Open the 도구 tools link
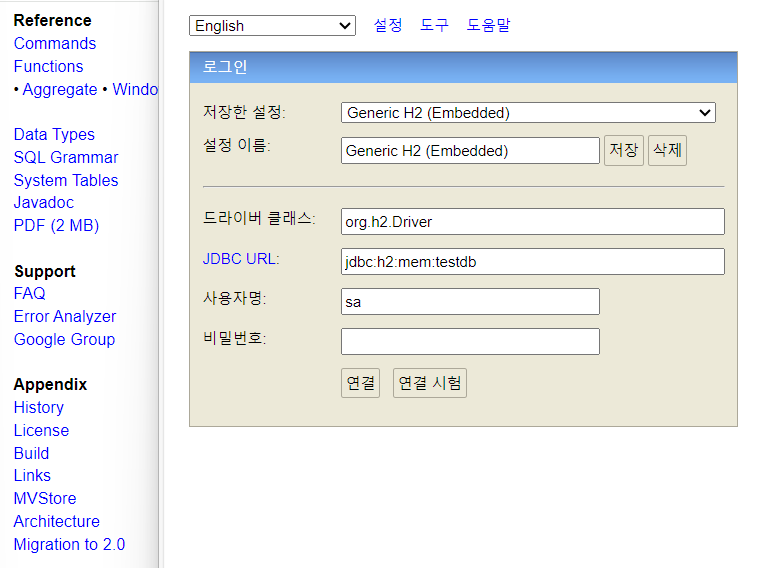Screen dimensions: 761x568 coord(434,25)
